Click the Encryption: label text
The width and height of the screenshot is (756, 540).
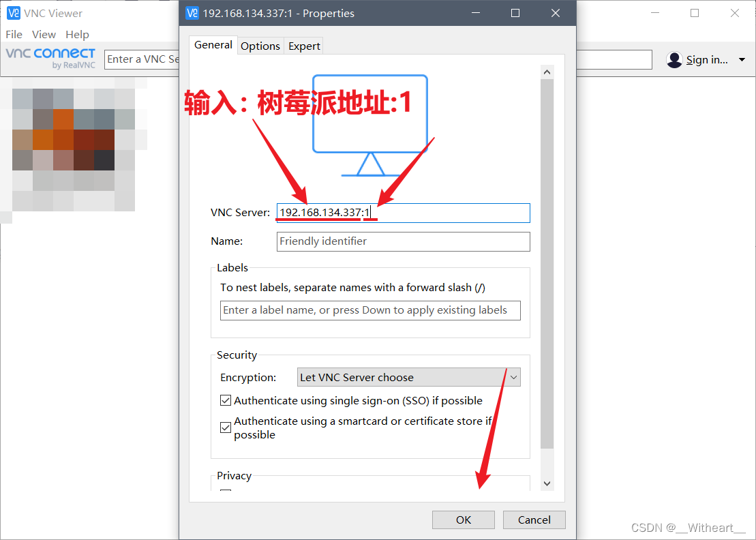coord(248,378)
